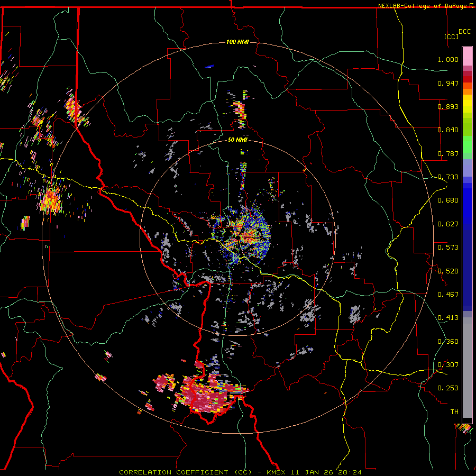Click the [CC] units label
Viewport: 476px width, 476px height.
(451, 36)
